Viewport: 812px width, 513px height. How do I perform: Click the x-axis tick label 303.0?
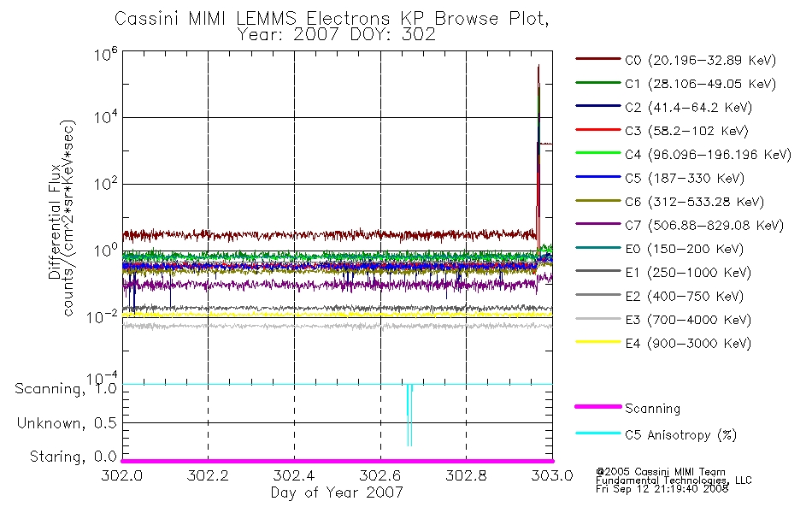(x=552, y=475)
